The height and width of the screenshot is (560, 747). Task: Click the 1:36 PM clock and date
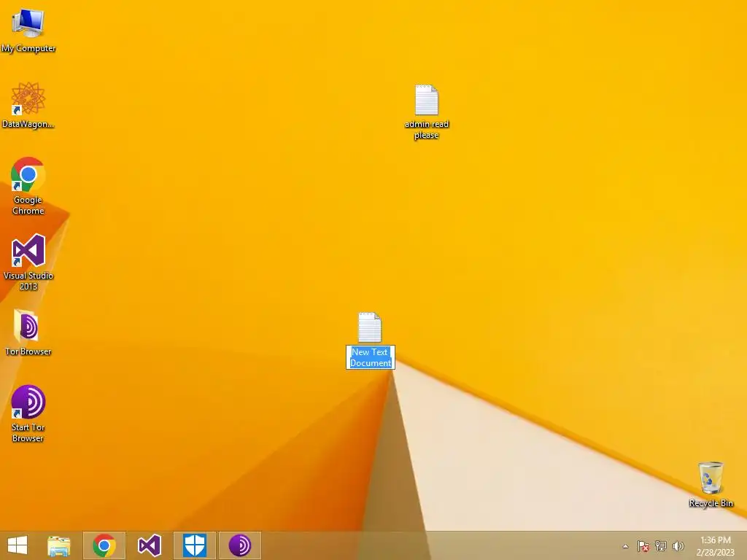point(715,546)
